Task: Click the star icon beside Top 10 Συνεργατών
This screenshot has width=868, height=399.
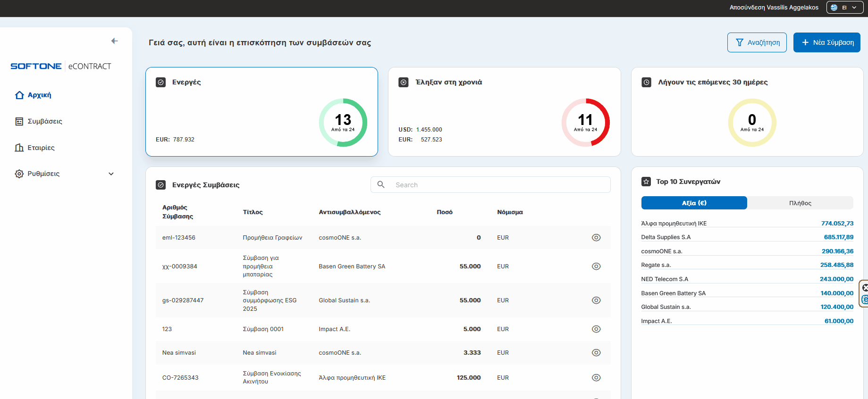Action: click(x=646, y=182)
